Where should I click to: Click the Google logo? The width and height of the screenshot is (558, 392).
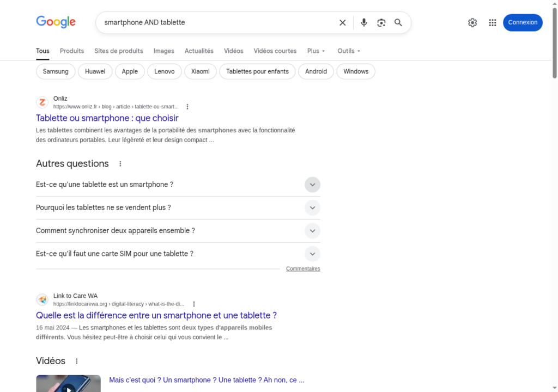click(x=56, y=22)
